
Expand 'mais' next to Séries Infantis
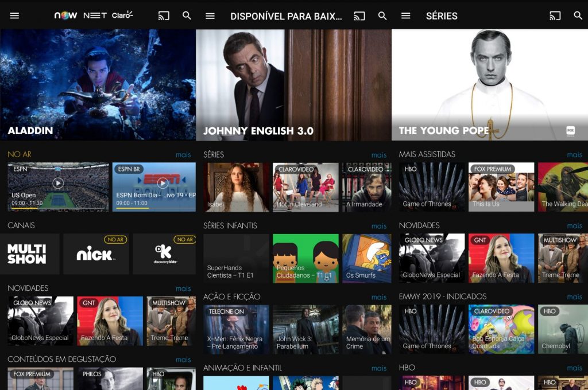(379, 226)
